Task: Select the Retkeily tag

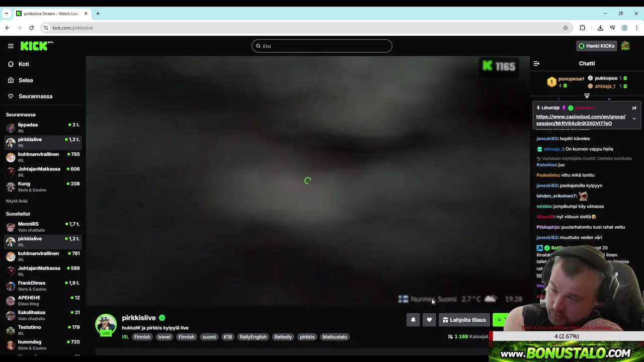Action: tap(283, 337)
